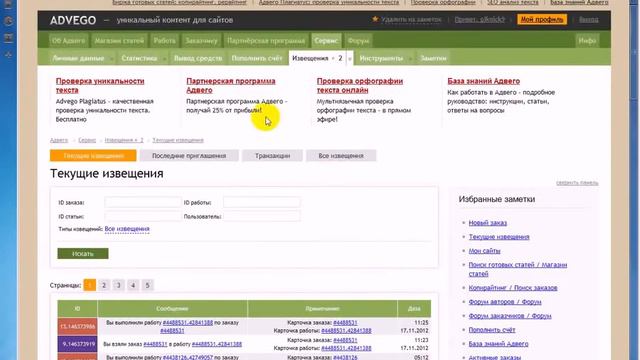Open the 'Личные данные' submenu tab
This screenshot has width=640, height=360.
(78, 58)
